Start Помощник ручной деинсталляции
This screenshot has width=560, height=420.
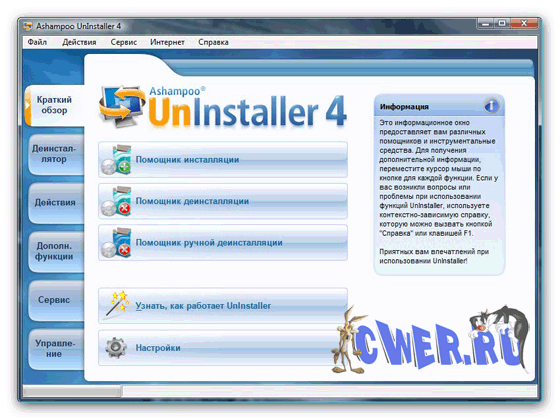pyautogui.click(x=223, y=242)
